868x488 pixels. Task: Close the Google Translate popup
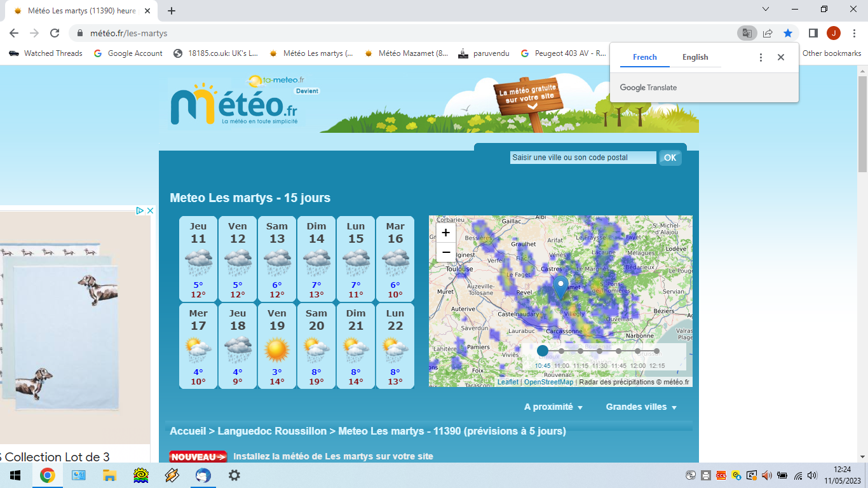(x=781, y=57)
